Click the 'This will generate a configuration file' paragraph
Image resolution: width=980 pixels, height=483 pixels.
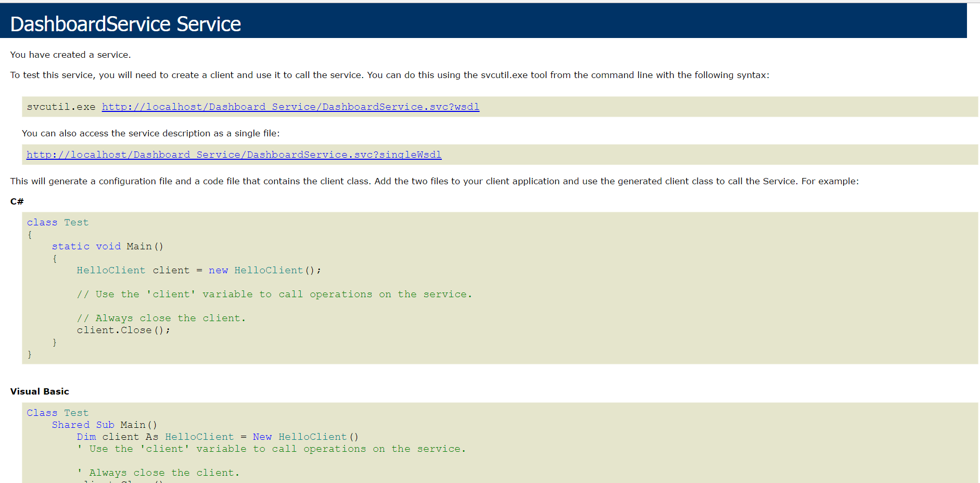point(435,181)
